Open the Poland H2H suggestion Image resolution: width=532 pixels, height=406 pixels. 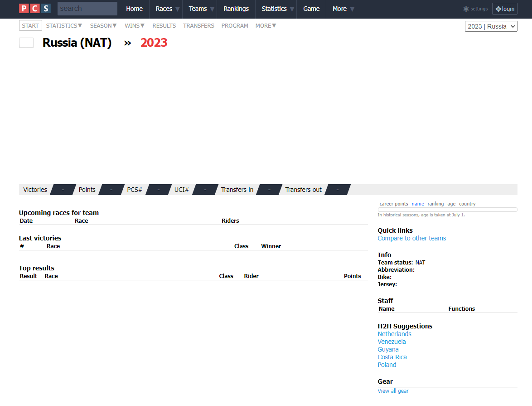pyautogui.click(x=387, y=365)
